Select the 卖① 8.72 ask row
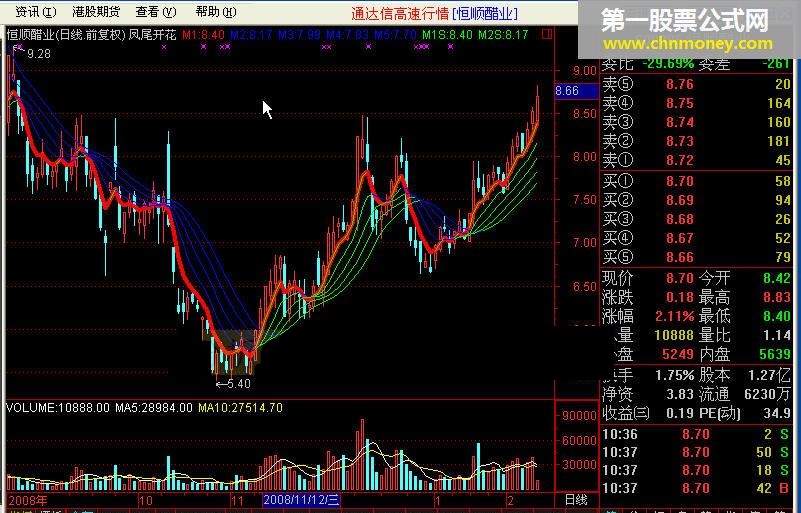This screenshot has width=801, height=513. tap(697, 160)
